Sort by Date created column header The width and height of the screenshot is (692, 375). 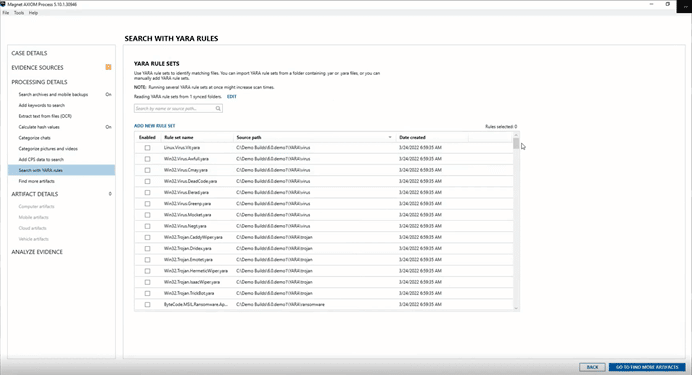(412, 138)
